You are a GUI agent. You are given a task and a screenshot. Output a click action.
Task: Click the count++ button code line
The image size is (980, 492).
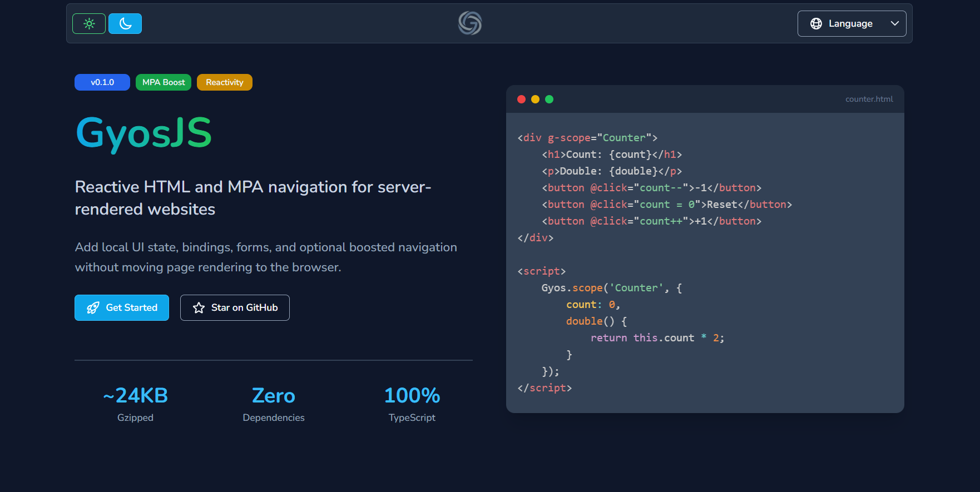point(652,221)
